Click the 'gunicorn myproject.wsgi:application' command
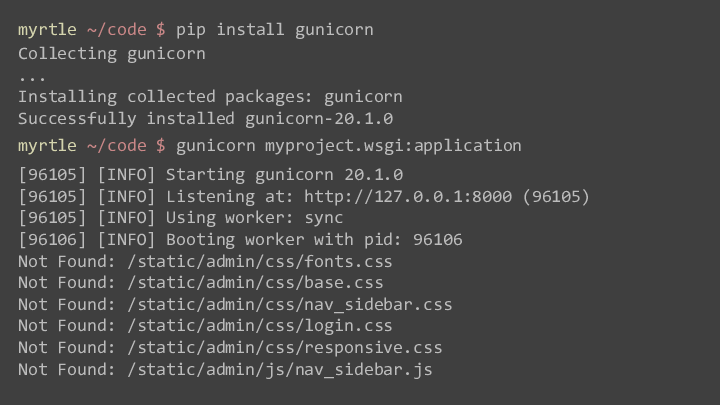The image size is (720, 405). tap(349, 146)
